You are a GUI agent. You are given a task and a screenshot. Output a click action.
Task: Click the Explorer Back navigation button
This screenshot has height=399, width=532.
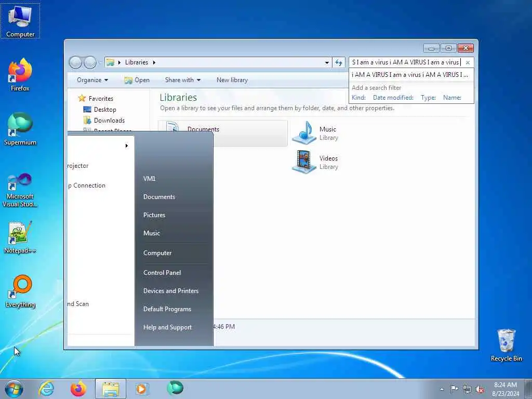[76, 62]
